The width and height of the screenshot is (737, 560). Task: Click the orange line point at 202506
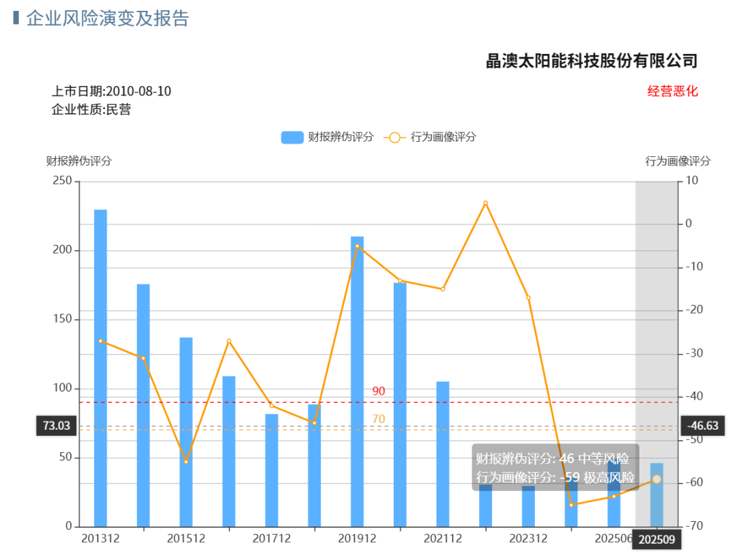(x=614, y=497)
